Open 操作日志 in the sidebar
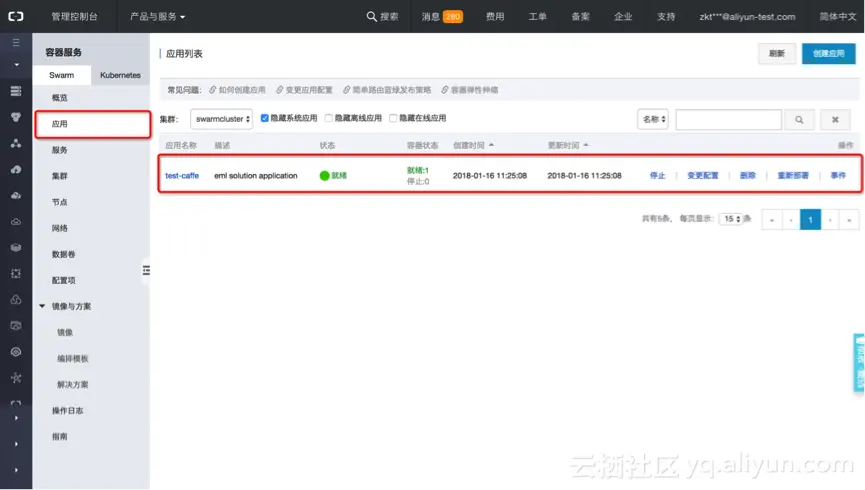865x490 pixels. click(67, 411)
